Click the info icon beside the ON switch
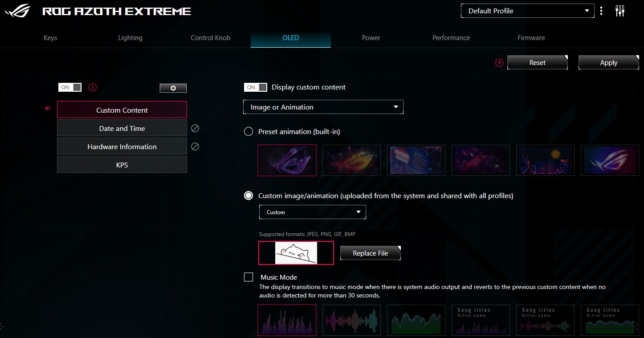The image size is (644, 338). tap(92, 87)
